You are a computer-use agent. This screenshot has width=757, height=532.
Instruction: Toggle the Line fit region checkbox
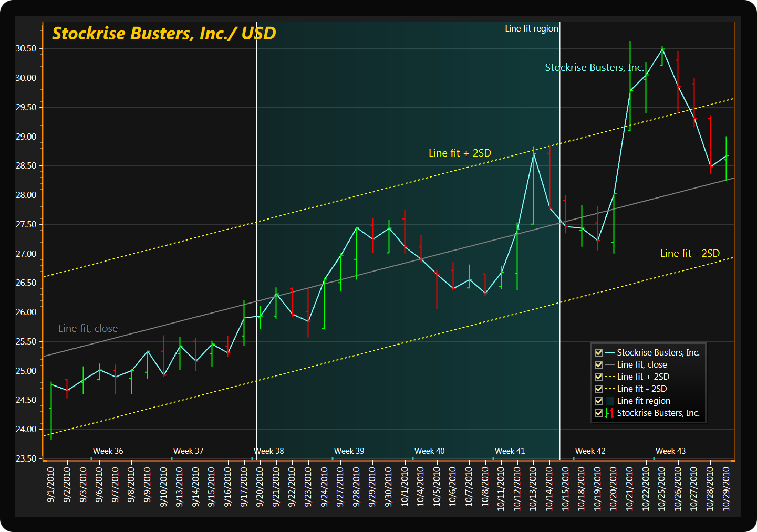click(598, 401)
